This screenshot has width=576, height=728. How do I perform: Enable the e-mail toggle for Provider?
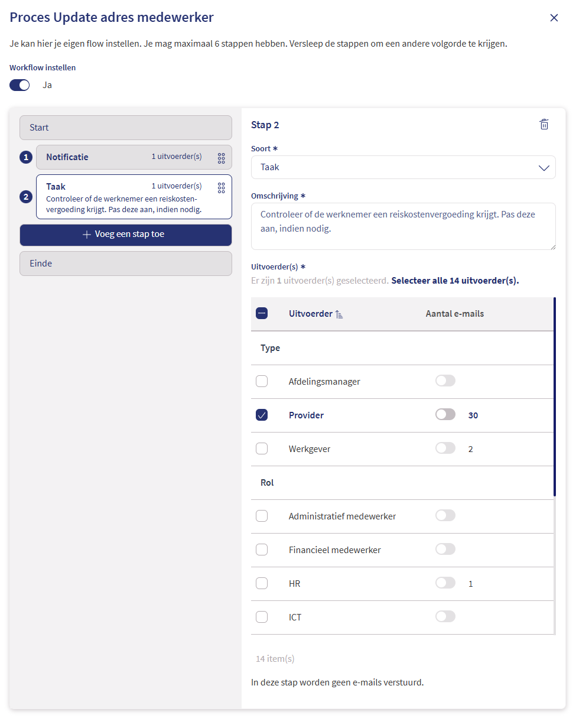pos(445,414)
